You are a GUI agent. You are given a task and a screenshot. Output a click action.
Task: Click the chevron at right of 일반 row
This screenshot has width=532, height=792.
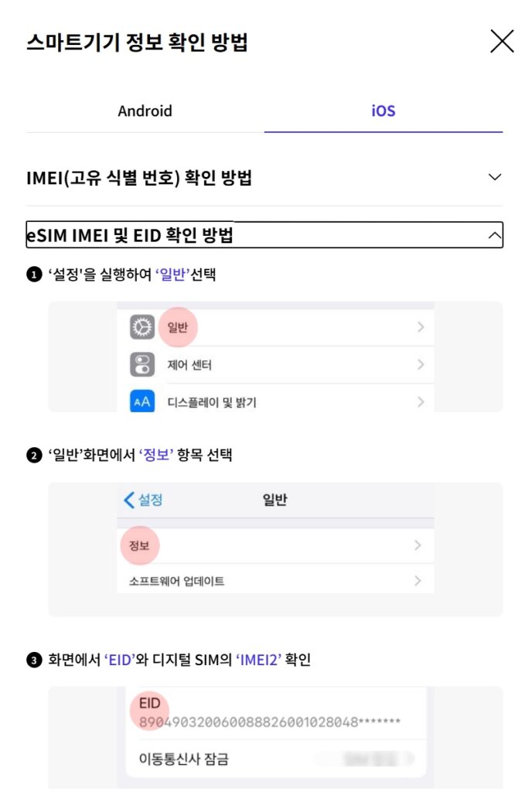[421, 328]
